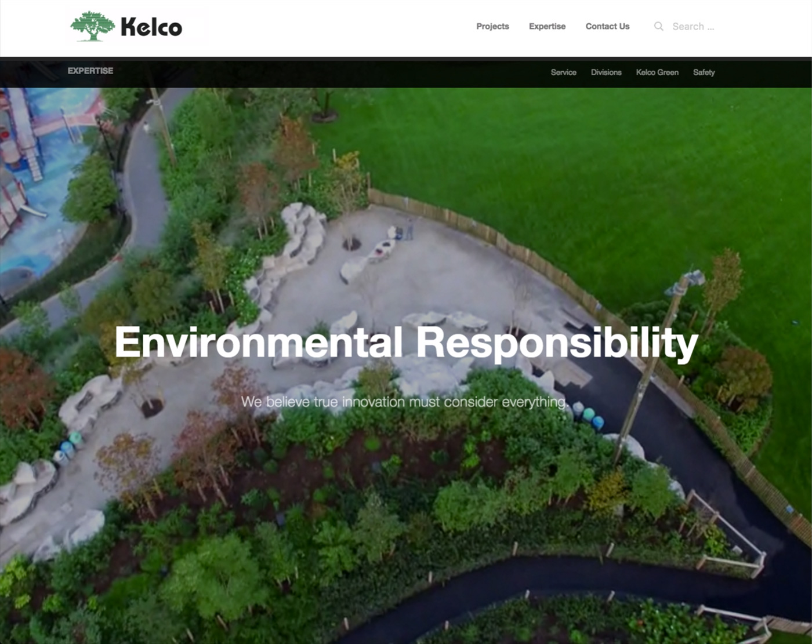Open the Projects menu item

point(492,26)
